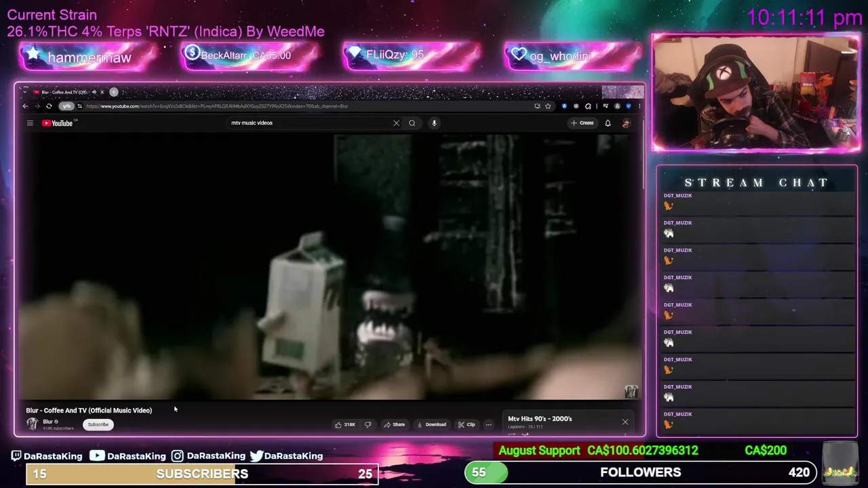This screenshot has width=868, height=488.
Task: Open a new browser tab with plus
Action: [x=114, y=92]
